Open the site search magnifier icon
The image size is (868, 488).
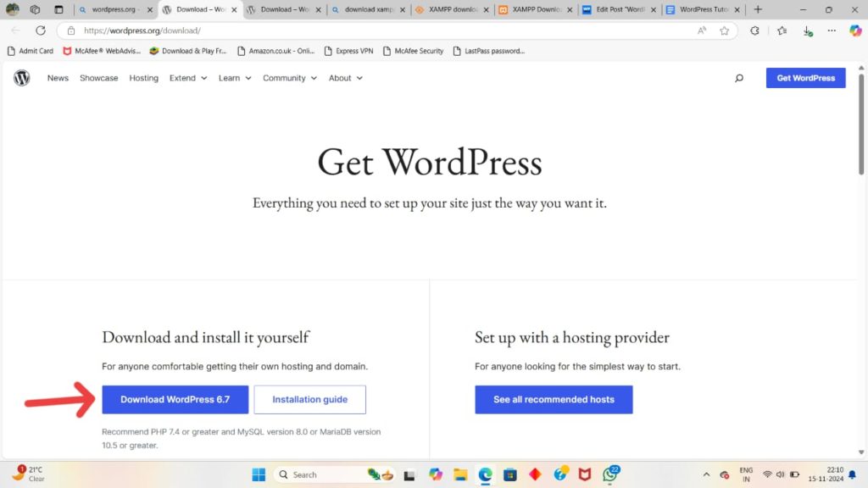click(739, 78)
